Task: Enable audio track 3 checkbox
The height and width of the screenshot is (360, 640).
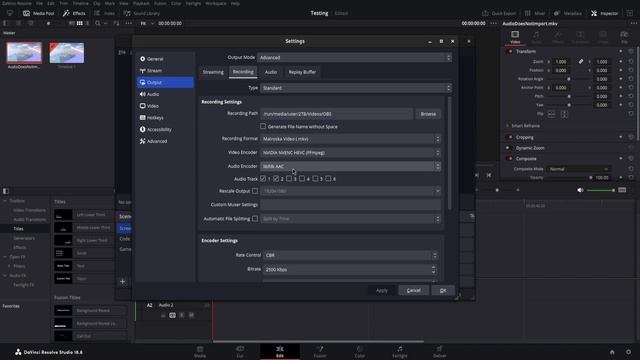Action: [x=289, y=179]
